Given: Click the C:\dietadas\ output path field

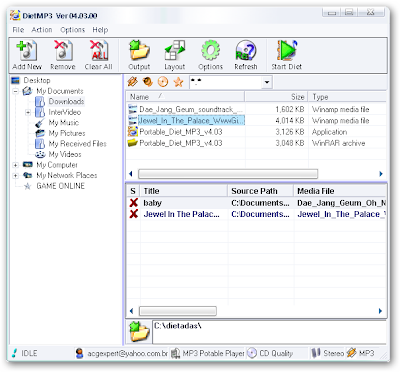Looking at the screenshot, I should 269,332.
